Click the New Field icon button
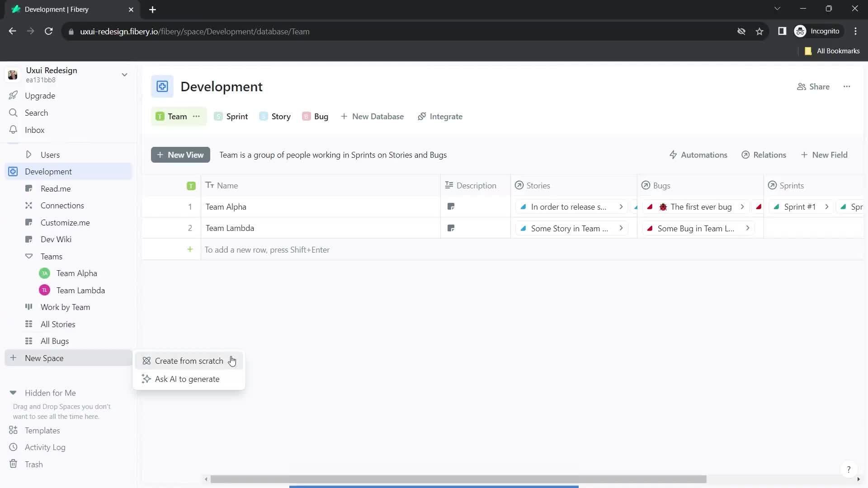Viewport: 868px width, 488px height. click(x=805, y=155)
